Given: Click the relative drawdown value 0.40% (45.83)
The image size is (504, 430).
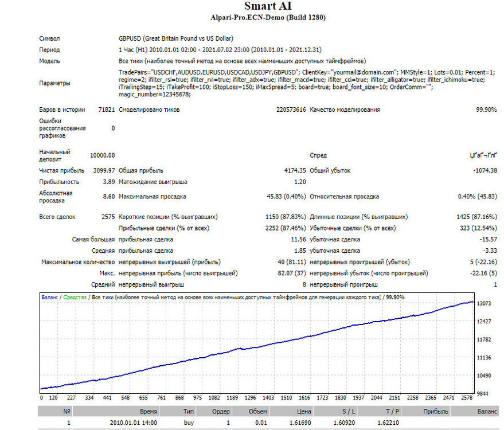Looking at the screenshot, I should [x=477, y=197].
